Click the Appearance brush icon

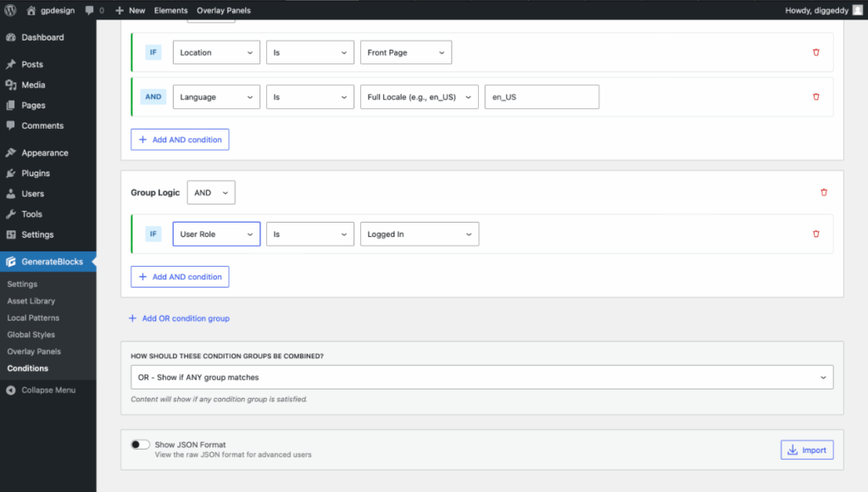click(x=10, y=152)
